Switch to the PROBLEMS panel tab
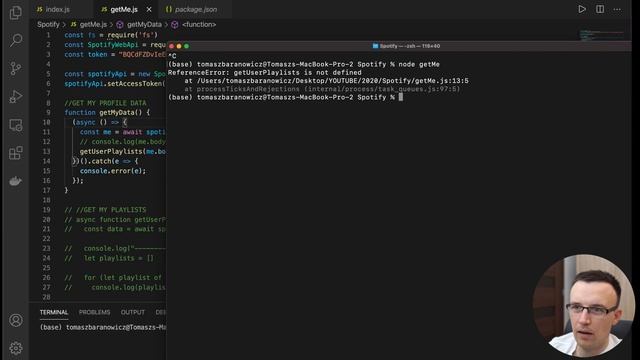The height and width of the screenshot is (360, 640). coord(94,312)
